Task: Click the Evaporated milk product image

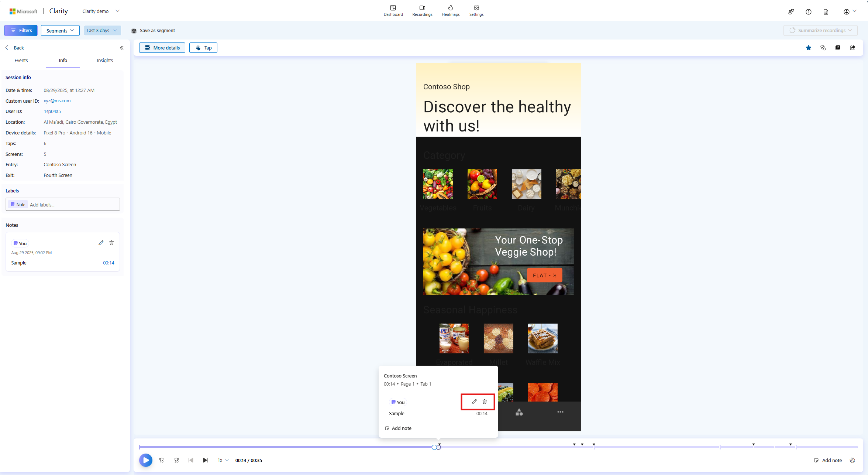Action: tap(454, 338)
